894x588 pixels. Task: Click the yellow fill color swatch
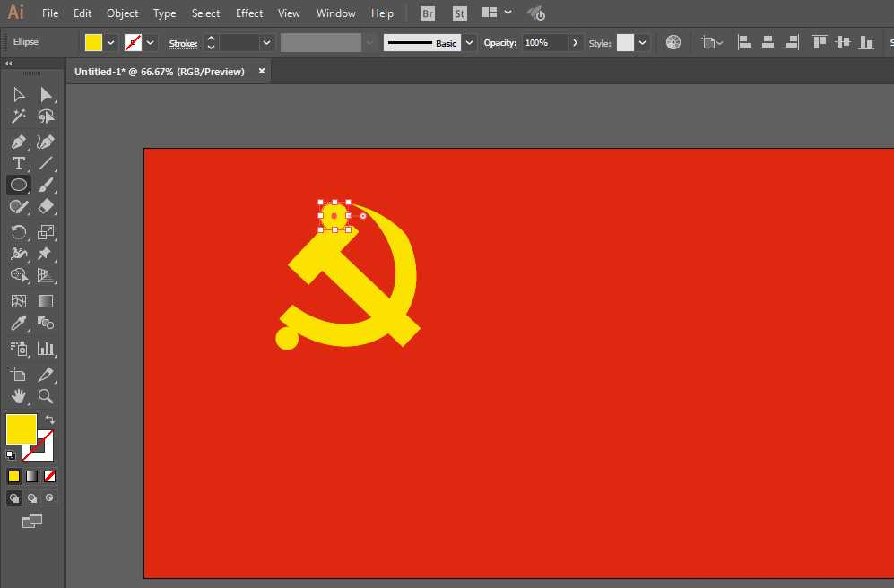(x=21, y=429)
